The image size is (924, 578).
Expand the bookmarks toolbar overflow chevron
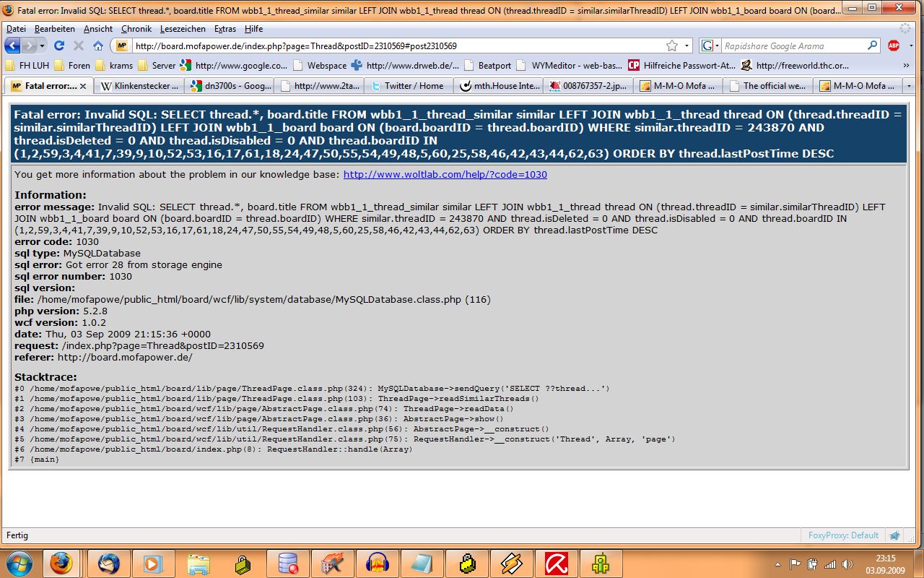click(x=906, y=65)
